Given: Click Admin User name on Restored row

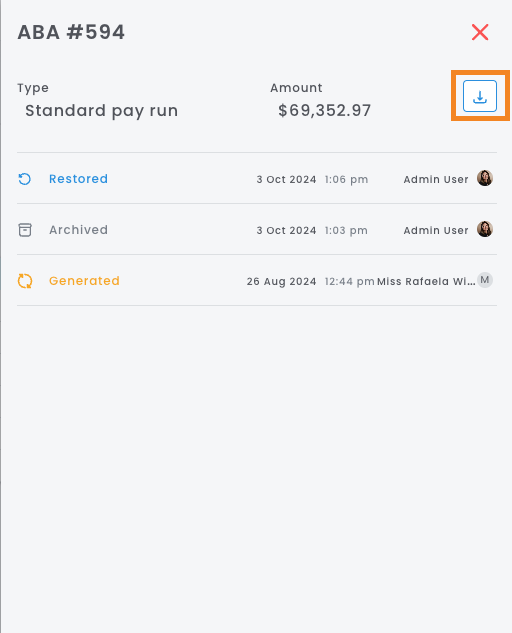Looking at the screenshot, I should click(x=436, y=179).
